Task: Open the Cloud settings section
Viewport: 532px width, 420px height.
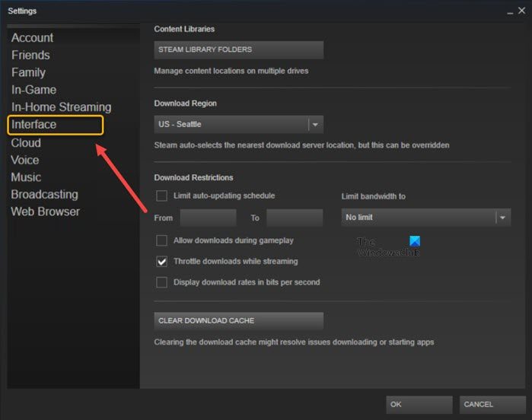Action: point(26,143)
